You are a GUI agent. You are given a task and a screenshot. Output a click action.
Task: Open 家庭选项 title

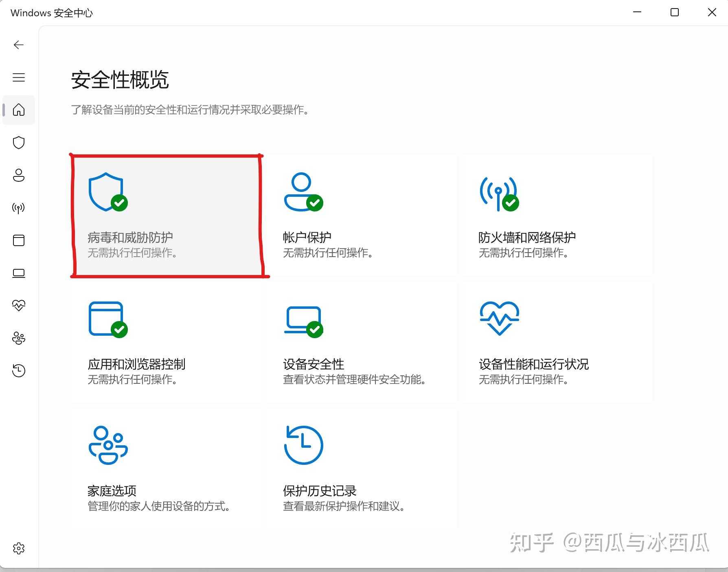click(x=112, y=491)
